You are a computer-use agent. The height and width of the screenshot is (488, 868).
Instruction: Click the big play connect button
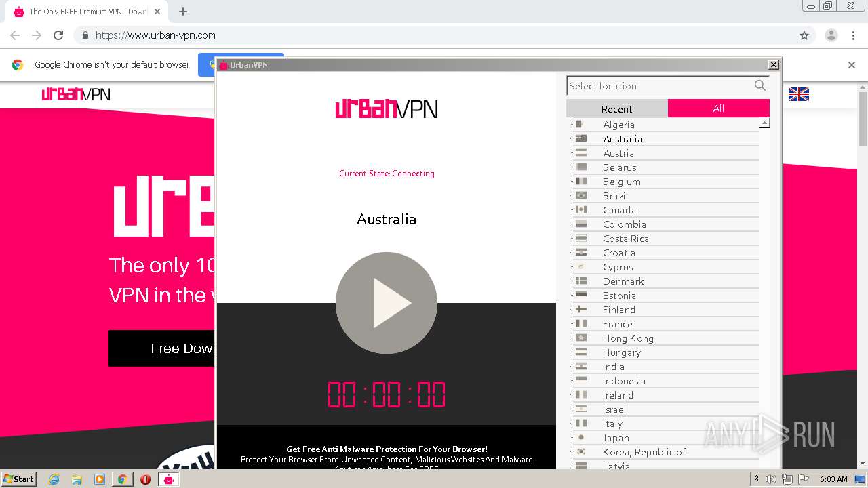[x=387, y=303]
